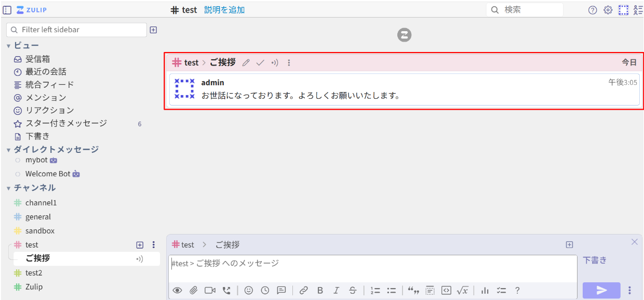Open the settings gear in the top bar
This screenshot has width=644, height=300.
point(608,9)
